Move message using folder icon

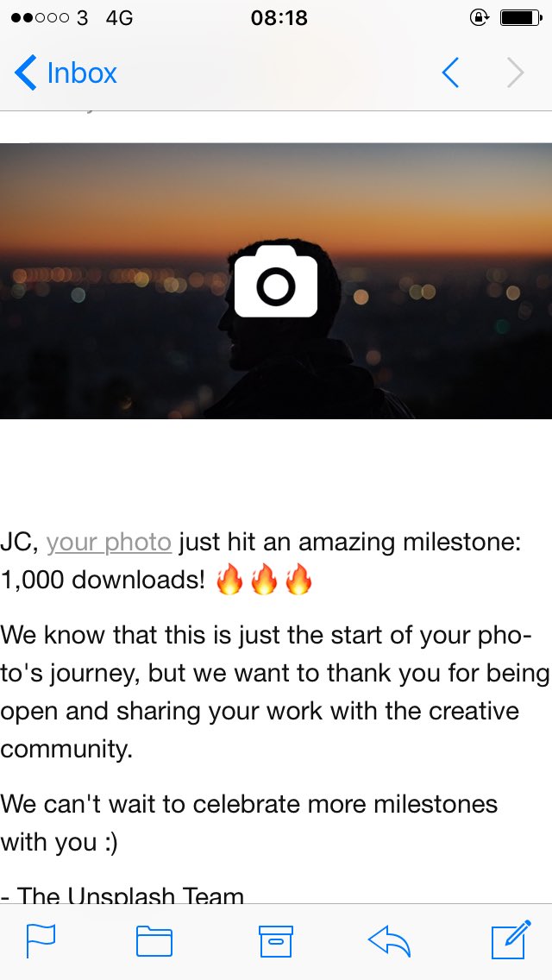[154, 942]
